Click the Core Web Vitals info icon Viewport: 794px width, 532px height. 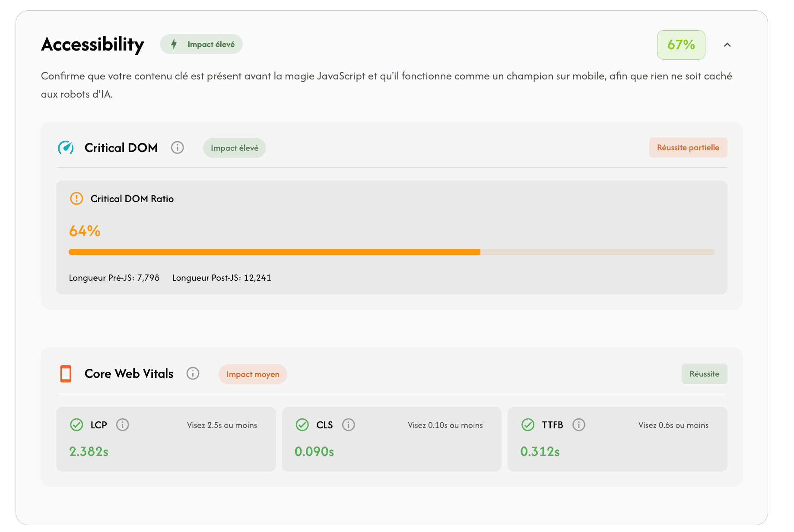pyautogui.click(x=193, y=374)
